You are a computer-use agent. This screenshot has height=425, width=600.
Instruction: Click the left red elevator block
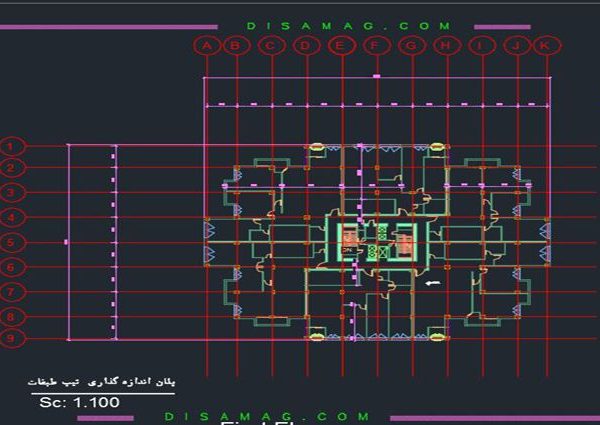tap(349, 240)
